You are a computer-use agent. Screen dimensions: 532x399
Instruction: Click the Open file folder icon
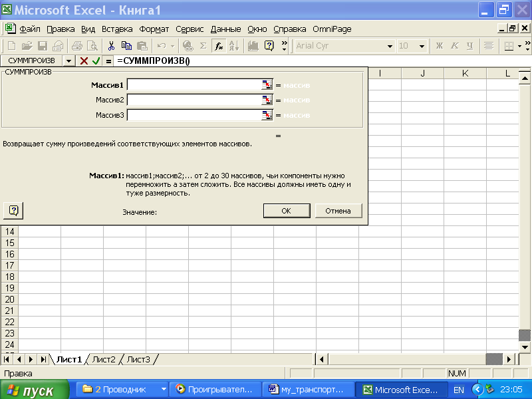point(27,46)
